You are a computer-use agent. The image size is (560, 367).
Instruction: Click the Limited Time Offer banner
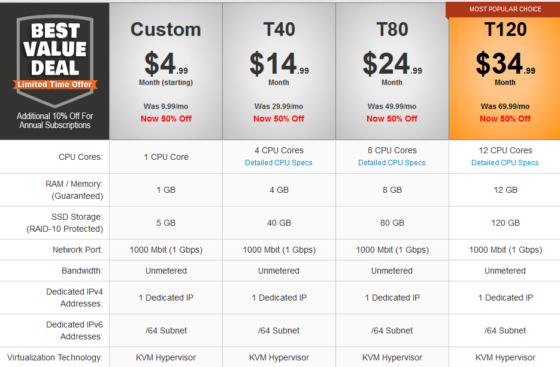click(x=55, y=85)
